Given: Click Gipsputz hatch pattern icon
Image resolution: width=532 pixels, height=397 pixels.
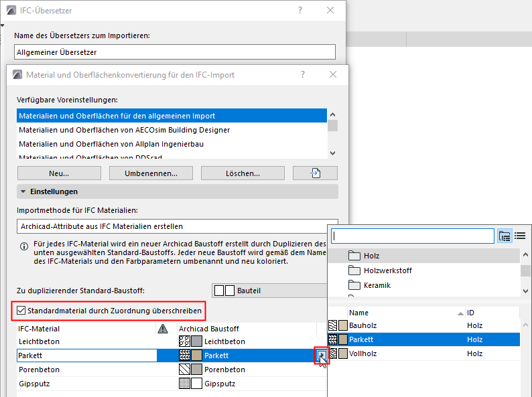Looking at the screenshot, I should (184, 384).
